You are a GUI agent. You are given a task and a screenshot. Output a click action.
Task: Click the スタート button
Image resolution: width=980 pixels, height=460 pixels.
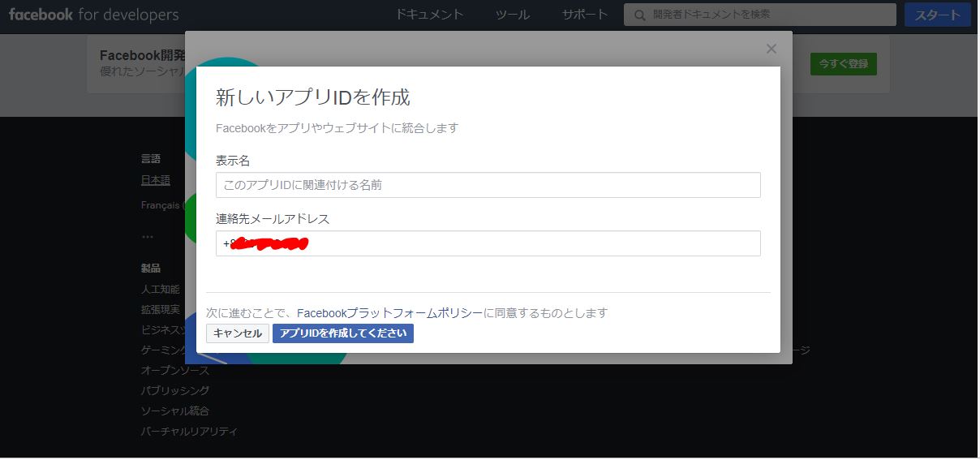(938, 15)
